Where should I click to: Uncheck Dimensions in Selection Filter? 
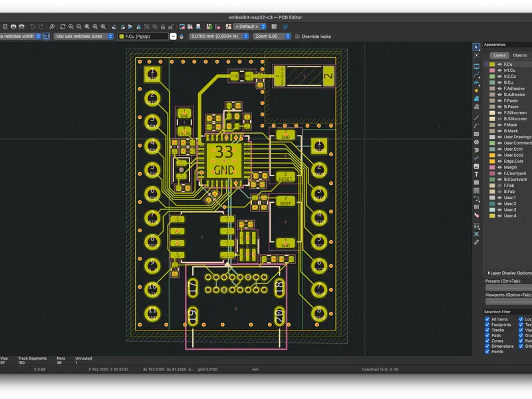pyautogui.click(x=487, y=346)
